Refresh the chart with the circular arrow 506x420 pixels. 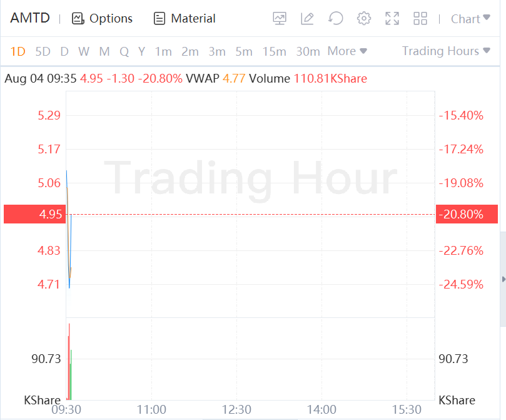tap(336, 19)
